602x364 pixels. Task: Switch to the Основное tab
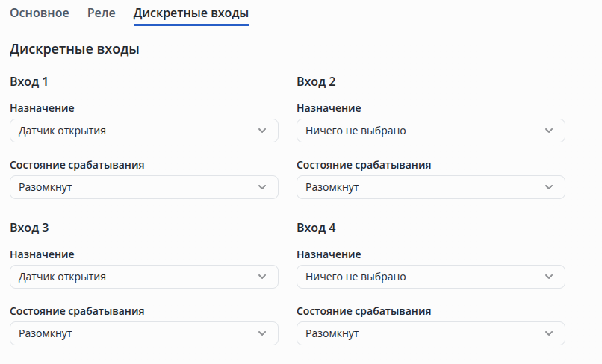pyautogui.click(x=40, y=13)
